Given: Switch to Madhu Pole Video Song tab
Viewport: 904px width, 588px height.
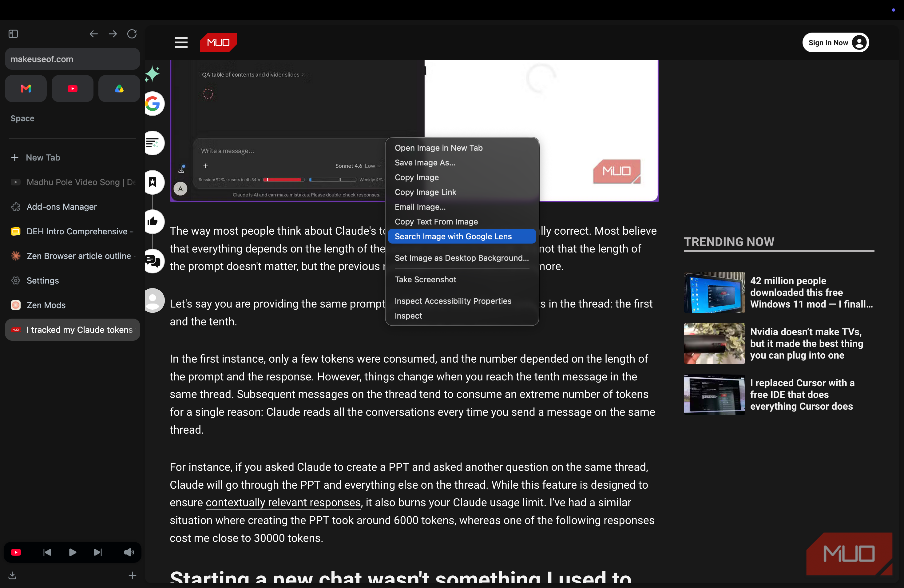Looking at the screenshot, I should (73, 182).
